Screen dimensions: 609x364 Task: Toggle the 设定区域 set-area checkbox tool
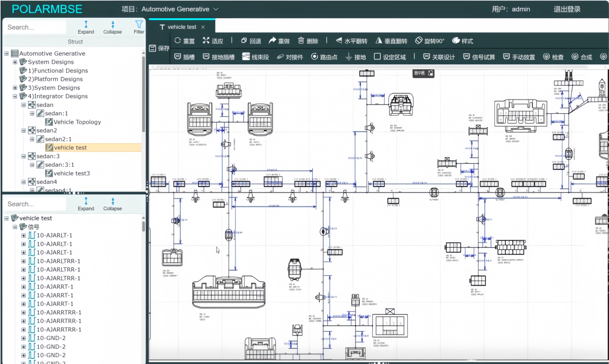click(x=377, y=57)
